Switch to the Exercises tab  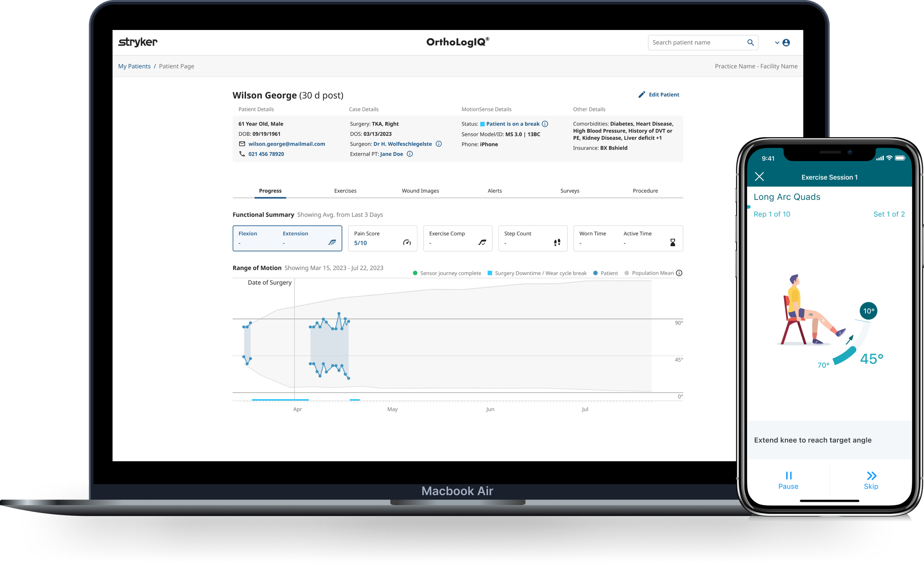click(345, 191)
